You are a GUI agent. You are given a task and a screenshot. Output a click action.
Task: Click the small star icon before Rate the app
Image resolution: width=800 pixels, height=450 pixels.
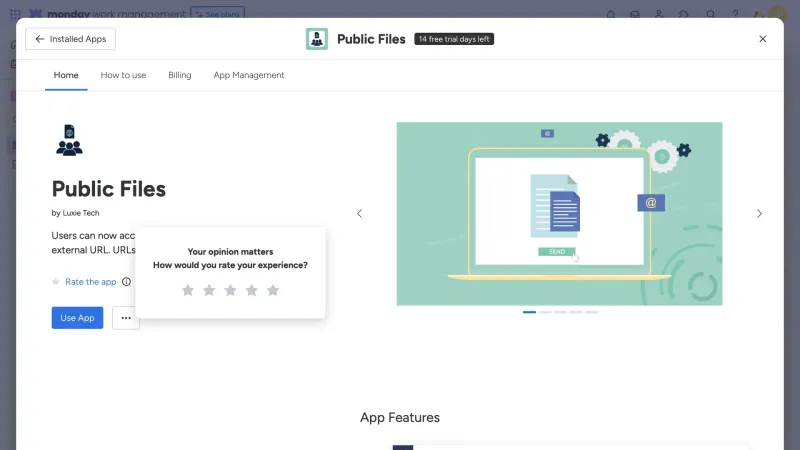(56, 282)
